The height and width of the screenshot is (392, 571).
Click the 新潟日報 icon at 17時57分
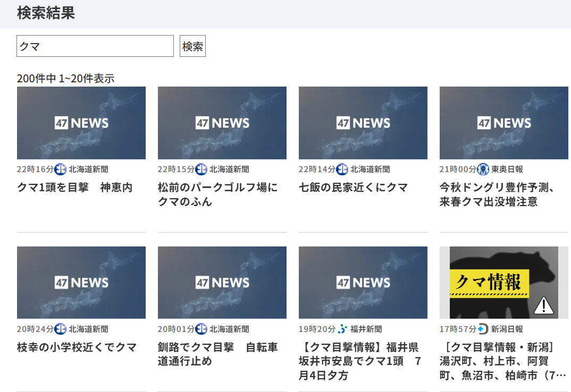483,329
